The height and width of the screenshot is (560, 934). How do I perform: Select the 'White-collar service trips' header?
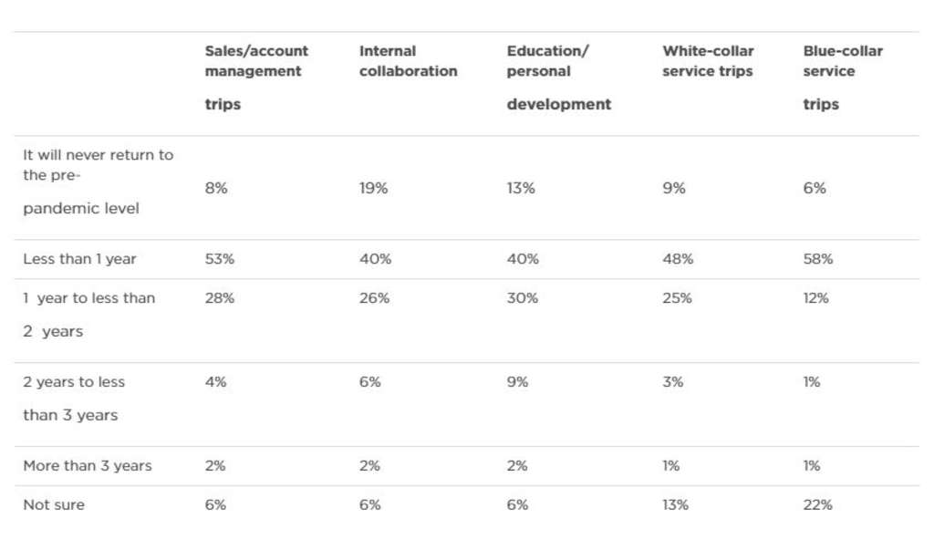(x=708, y=61)
